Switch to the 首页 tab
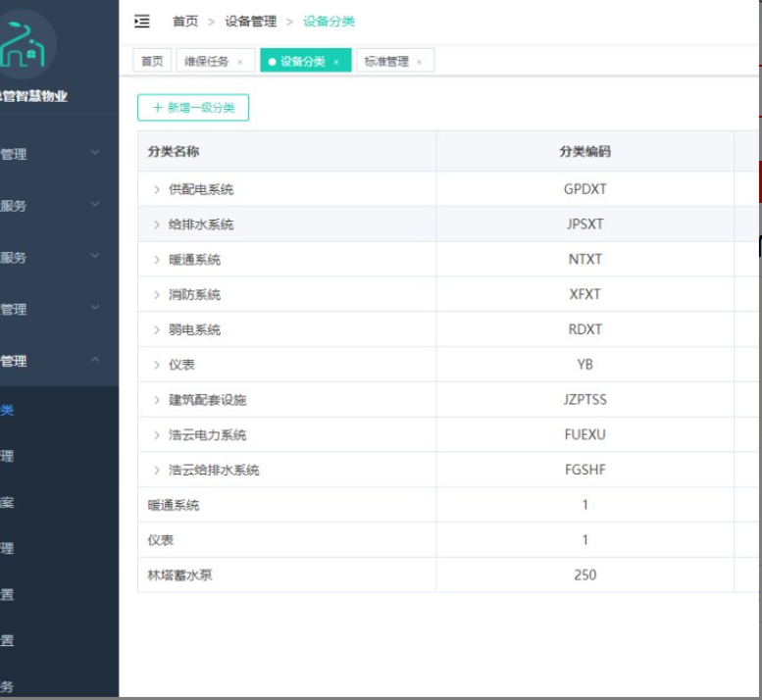Image resolution: width=762 pixels, height=700 pixels. click(152, 61)
